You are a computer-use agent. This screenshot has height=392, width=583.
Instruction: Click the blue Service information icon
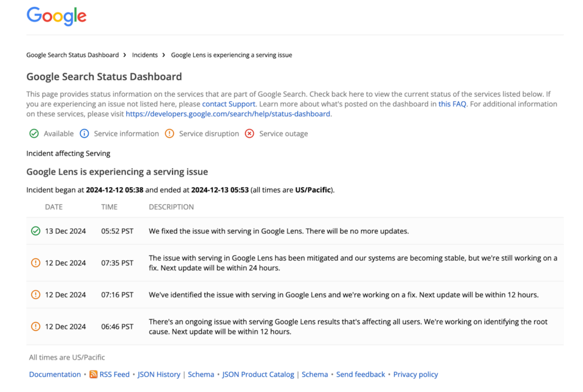click(84, 133)
